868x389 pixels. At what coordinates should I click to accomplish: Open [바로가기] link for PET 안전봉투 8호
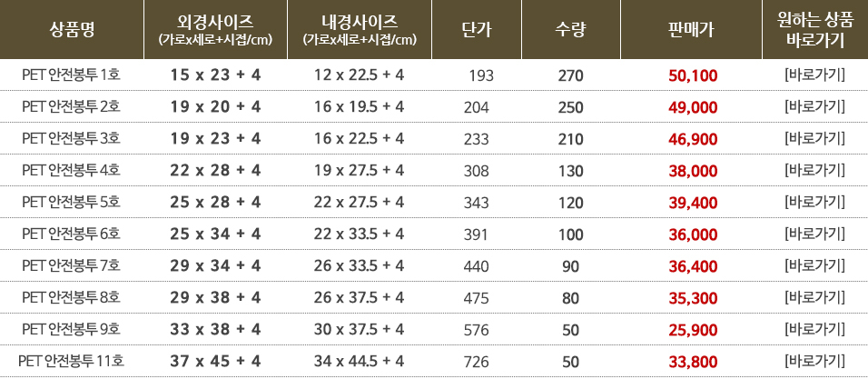point(814,298)
